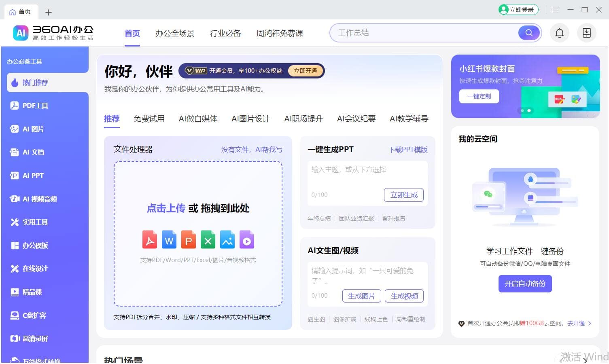
Task: Choose the 年终总结 PPT suggestion
Action: click(319, 218)
